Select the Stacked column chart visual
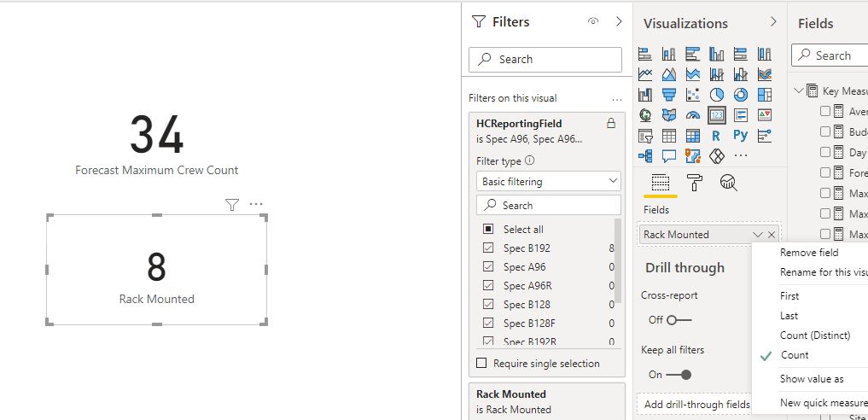This screenshot has height=420, width=868. point(669,54)
